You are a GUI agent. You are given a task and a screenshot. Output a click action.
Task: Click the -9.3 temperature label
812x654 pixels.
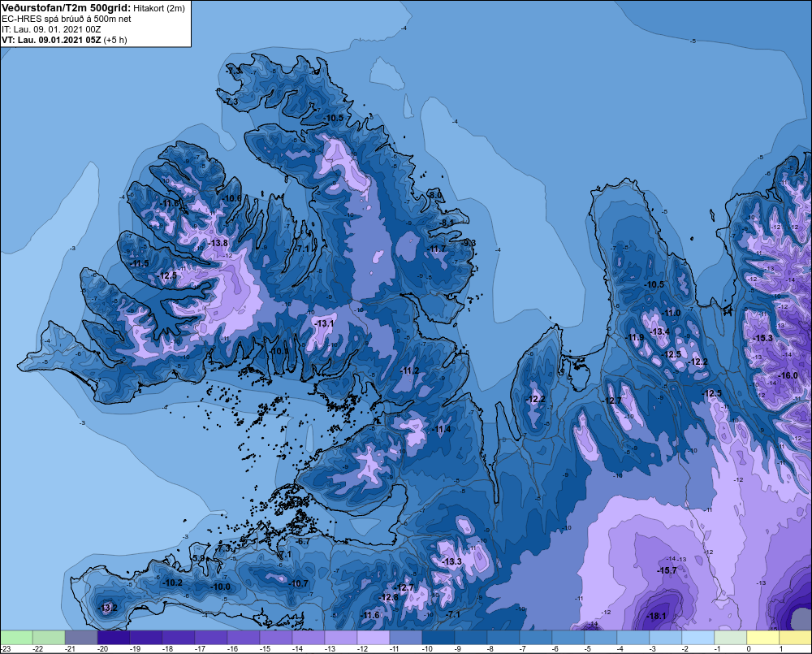pyautogui.click(x=469, y=243)
